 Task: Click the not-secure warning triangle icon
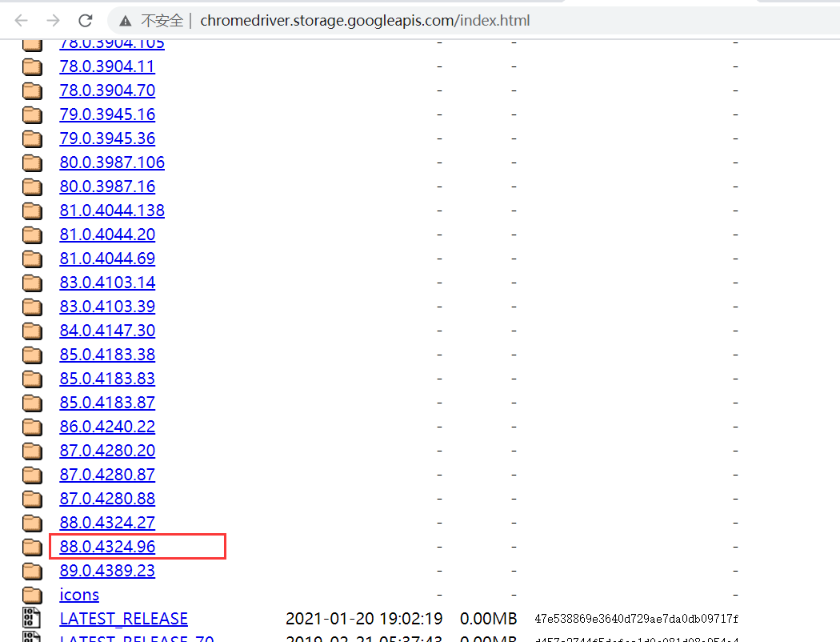click(126, 21)
